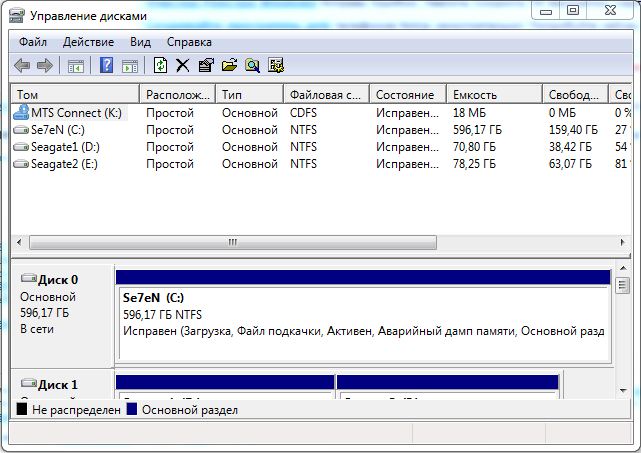Open the Вид menu
The width and height of the screenshot is (641, 453).
point(140,42)
